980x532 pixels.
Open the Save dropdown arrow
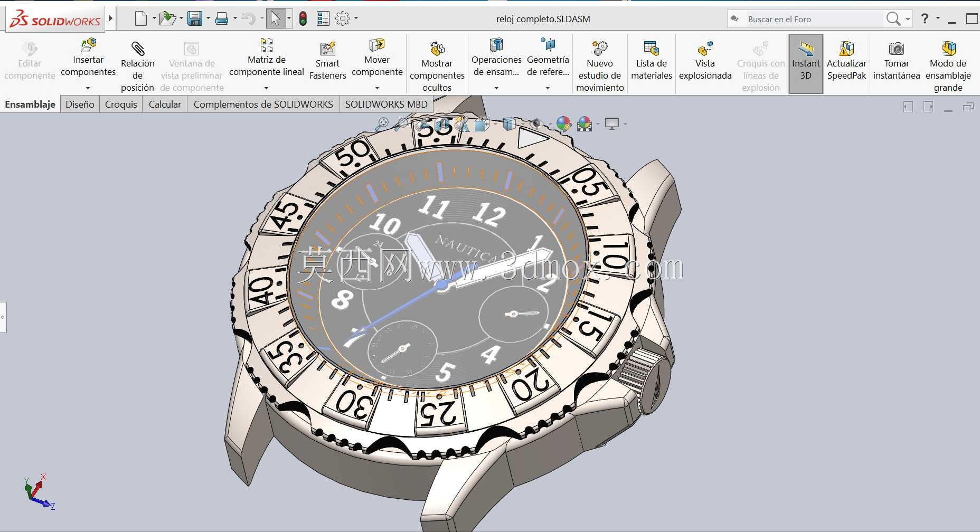tap(208, 18)
